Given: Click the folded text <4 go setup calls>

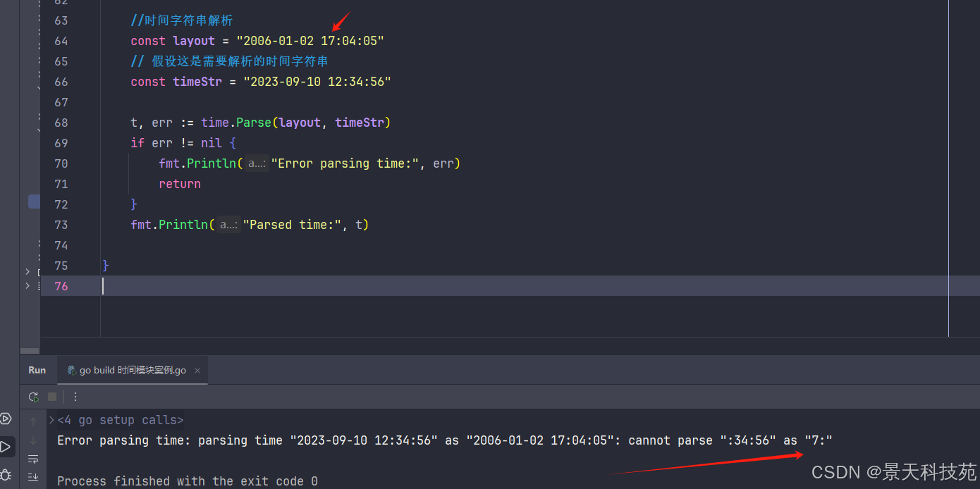Looking at the screenshot, I should pos(121,420).
